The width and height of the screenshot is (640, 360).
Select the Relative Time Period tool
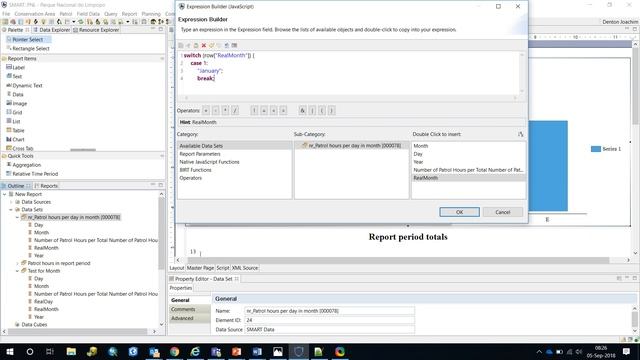point(32,174)
